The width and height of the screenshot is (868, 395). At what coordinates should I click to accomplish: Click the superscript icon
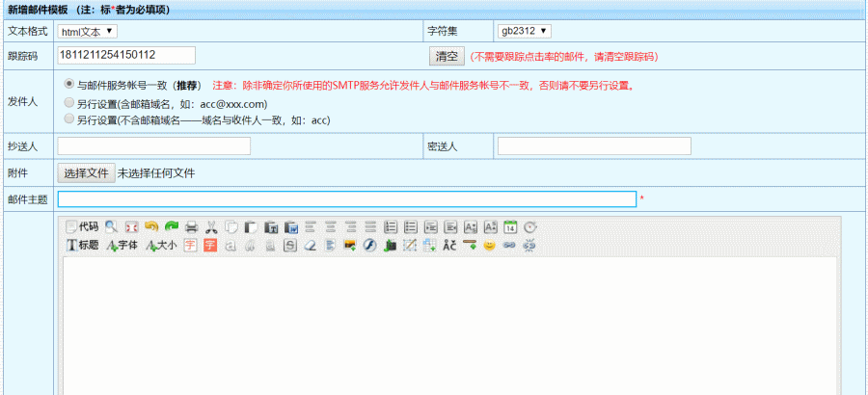coord(491,226)
